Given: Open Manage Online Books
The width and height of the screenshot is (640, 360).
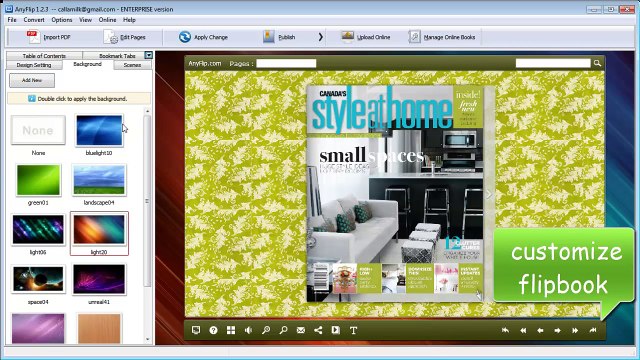Looking at the screenshot, I should click(442, 37).
